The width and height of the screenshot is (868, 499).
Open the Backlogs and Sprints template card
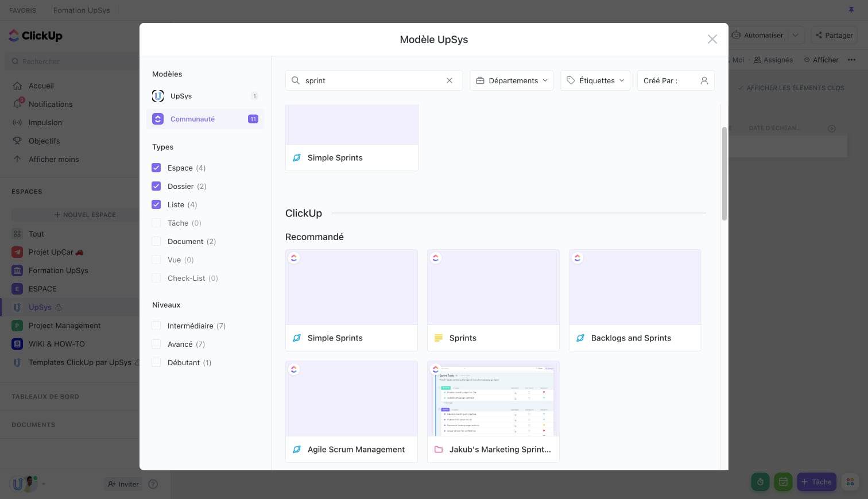click(635, 300)
